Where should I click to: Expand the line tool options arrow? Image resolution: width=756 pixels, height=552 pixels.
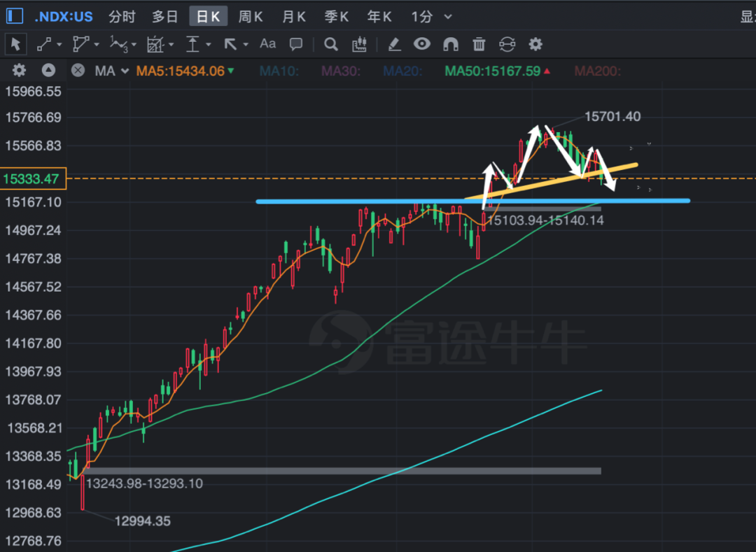(x=59, y=45)
